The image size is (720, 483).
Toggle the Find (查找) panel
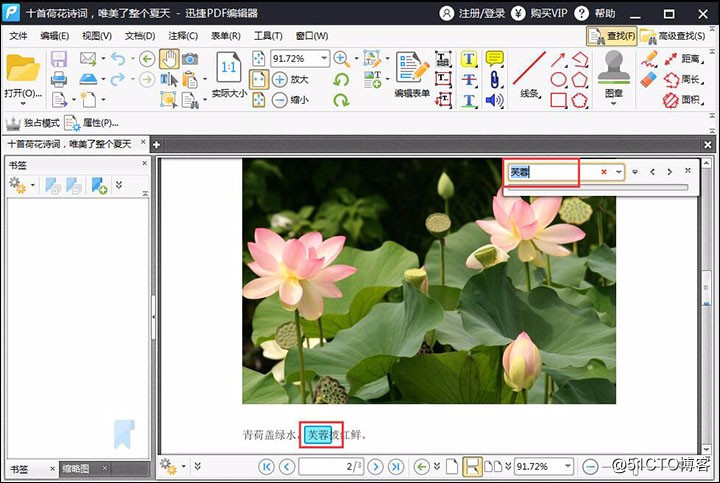tap(615, 36)
